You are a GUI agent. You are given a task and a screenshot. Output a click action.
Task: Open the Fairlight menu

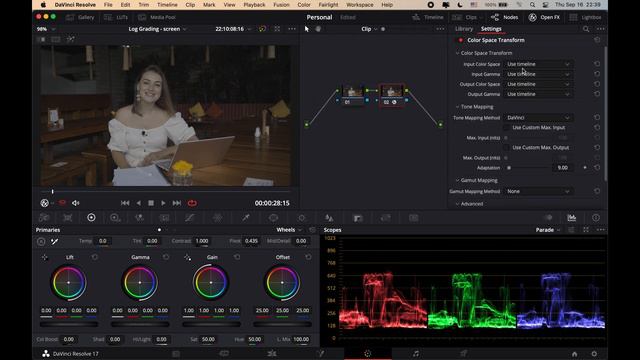tap(328, 5)
